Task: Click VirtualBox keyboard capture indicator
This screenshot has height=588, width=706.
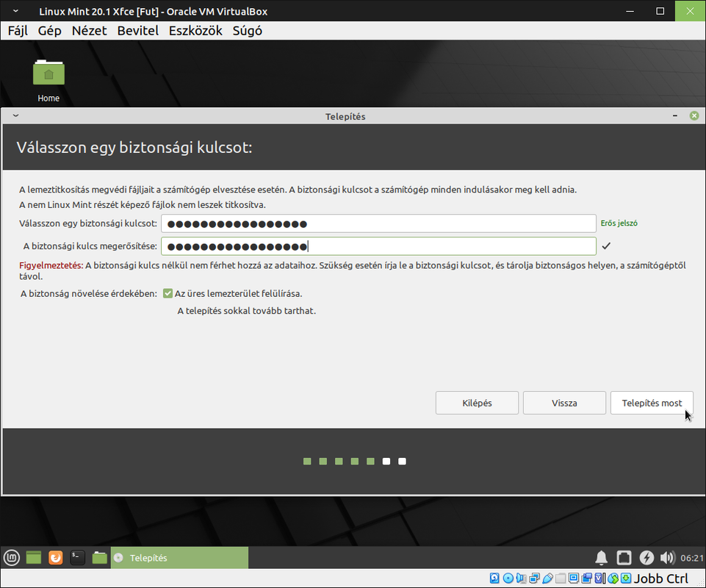Action: coord(626,578)
